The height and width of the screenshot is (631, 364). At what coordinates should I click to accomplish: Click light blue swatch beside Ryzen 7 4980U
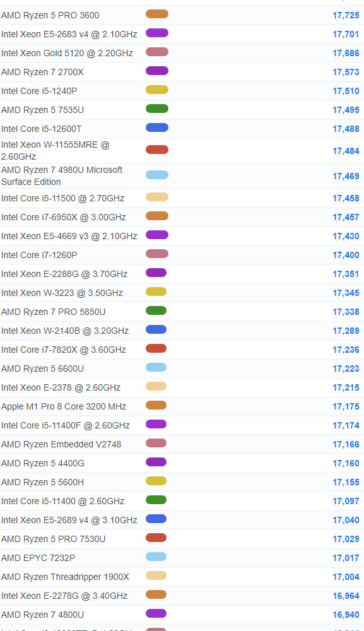click(x=157, y=175)
